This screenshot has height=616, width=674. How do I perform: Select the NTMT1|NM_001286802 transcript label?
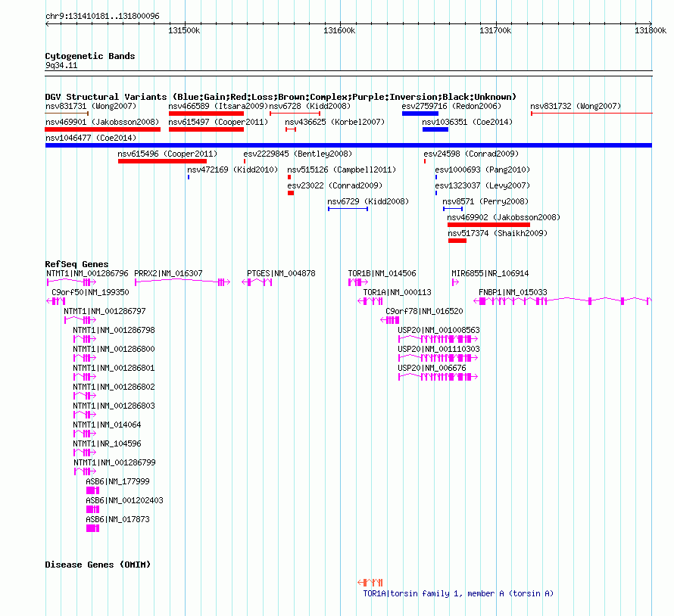pos(114,387)
